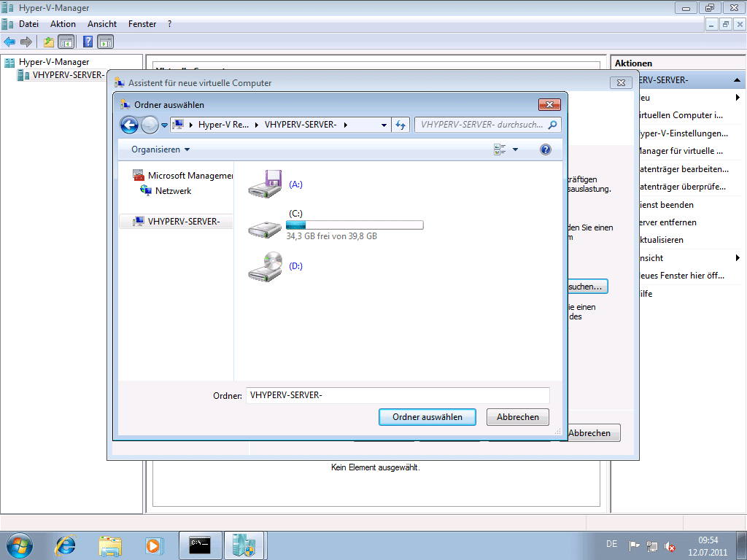Open the Windows Start menu
Viewport: 747px width, 560px height.
(x=20, y=545)
